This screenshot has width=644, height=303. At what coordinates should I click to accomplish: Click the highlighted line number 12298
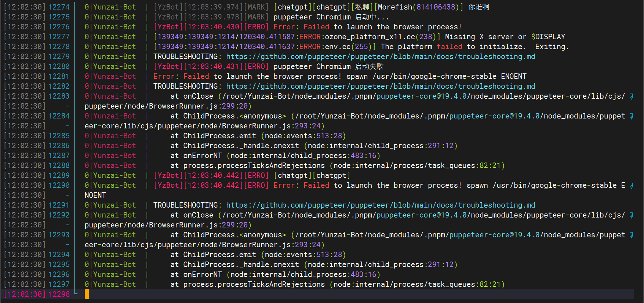click(59, 294)
